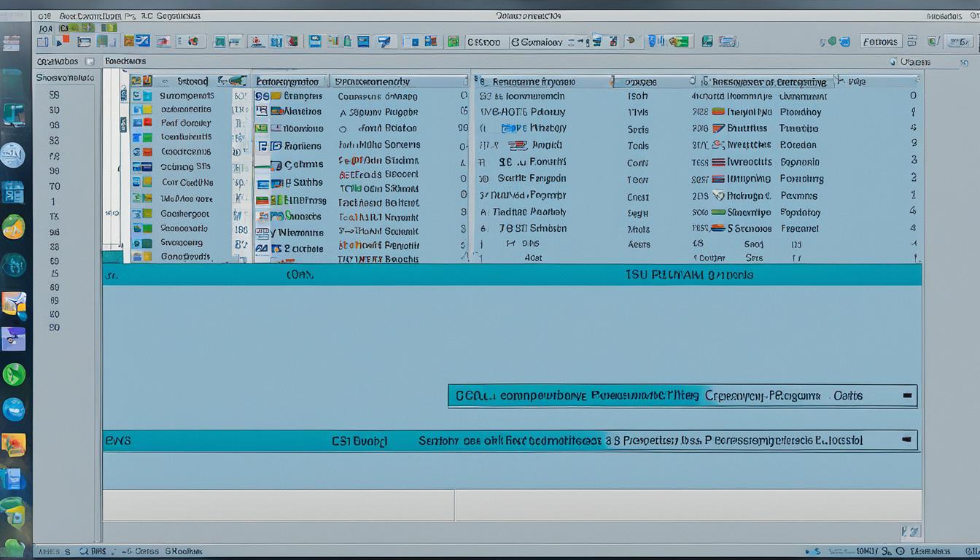Open the Gsmaiocy combo box in toolbar
The width and height of the screenshot is (980, 560).
click(x=546, y=42)
